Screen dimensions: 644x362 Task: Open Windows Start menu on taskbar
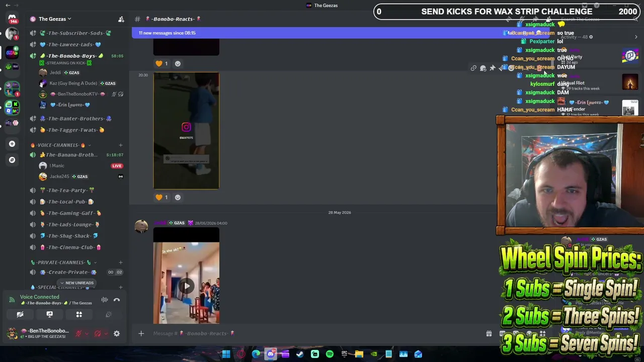point(226,354)
